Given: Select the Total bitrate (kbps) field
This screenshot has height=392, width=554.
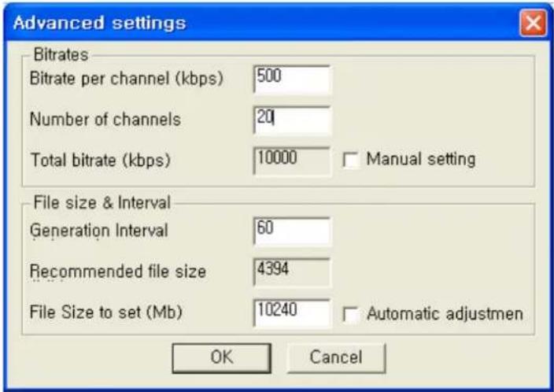Looking at the screenshot, I should click(292, 161).
